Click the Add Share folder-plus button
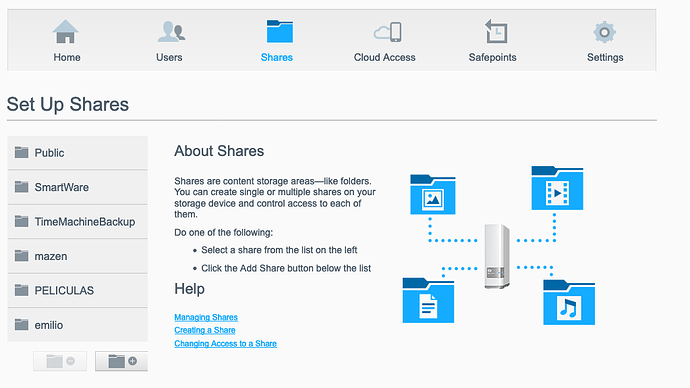Image resolution: width=690 pixels, height=388 pixels. tap(121, 361)
